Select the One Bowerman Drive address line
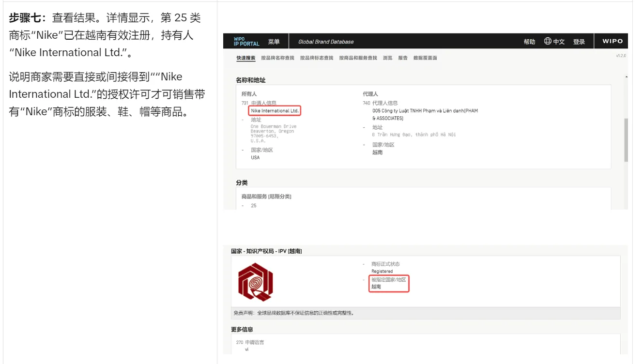643x364 pixels. [274, 126]
